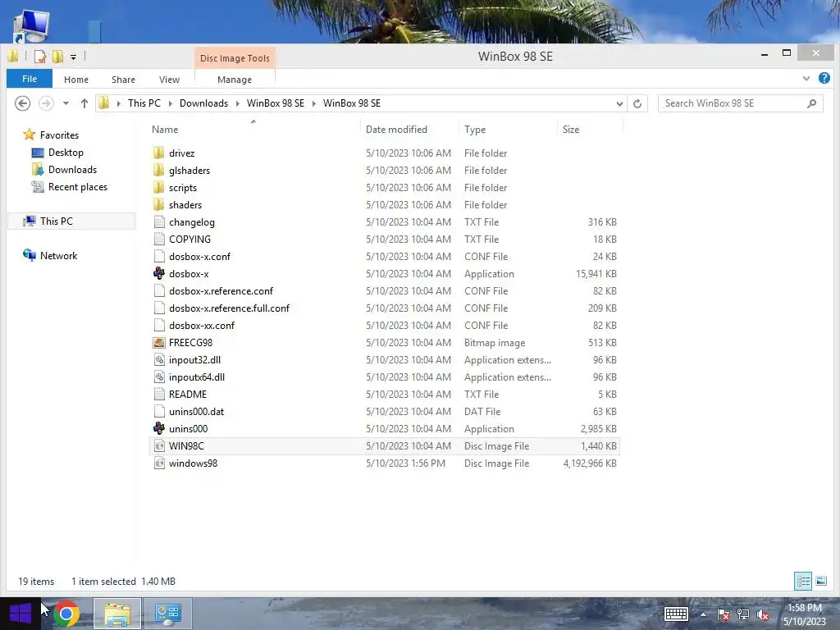Open File Explorer taskbar button
Image resolution: width=840 pixels, height=630 pixels.
pyautogui.click(x=117, y=614)
